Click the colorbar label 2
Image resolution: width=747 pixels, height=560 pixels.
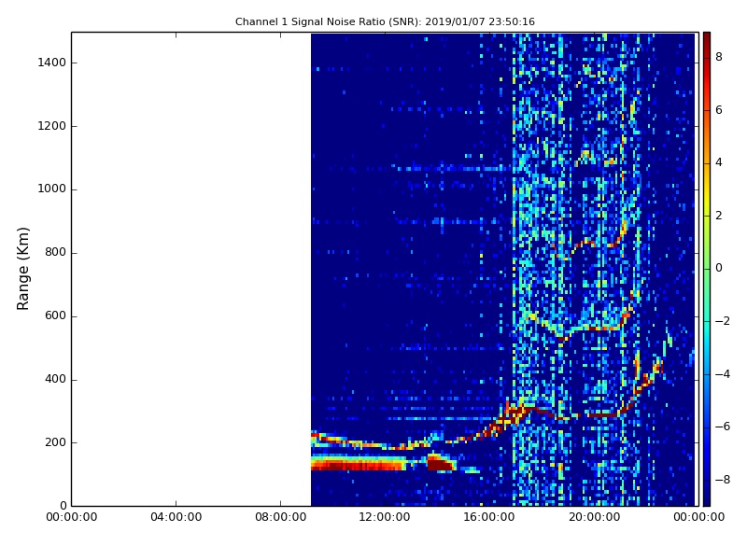click(x=719, y=216)
